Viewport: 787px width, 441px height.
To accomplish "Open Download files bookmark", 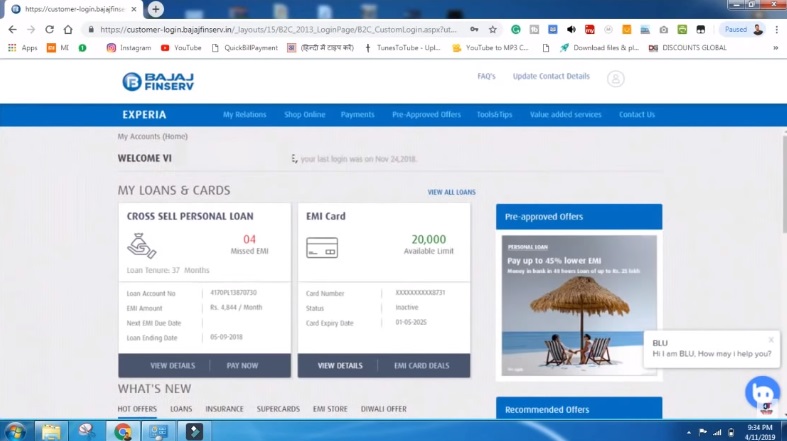I will coord(599,48).
